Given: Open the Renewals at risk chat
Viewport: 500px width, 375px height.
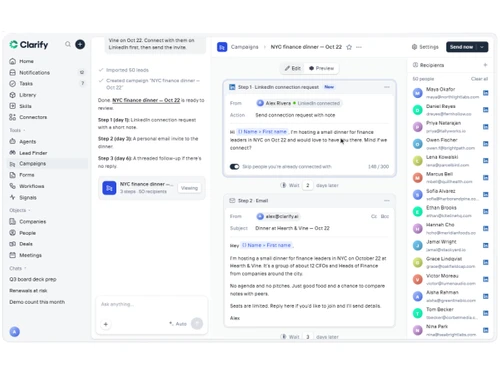Looking at the screenshot, I should pyautogui.click(x=28, y=290).
